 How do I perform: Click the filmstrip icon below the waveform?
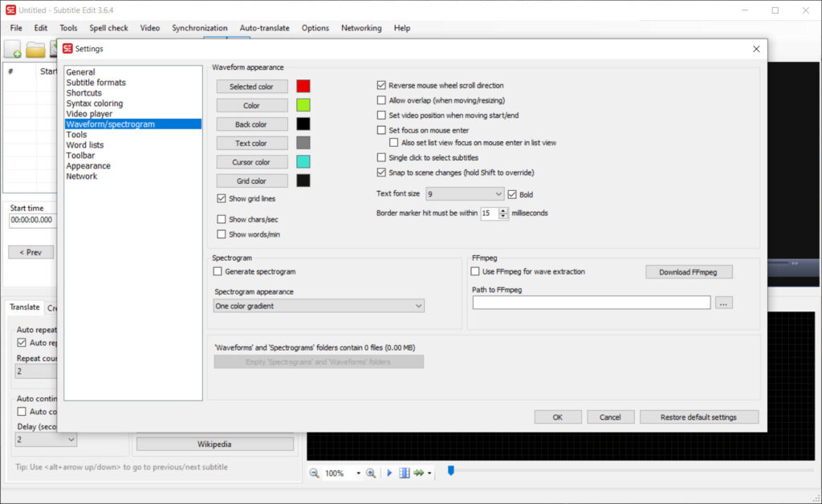click(x=405, y=474)
